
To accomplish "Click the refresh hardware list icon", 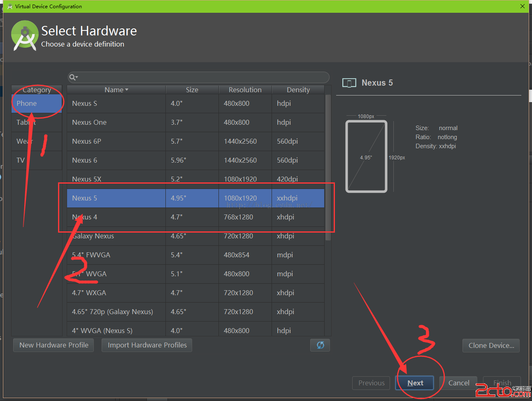I will click(x=320, y=345).
